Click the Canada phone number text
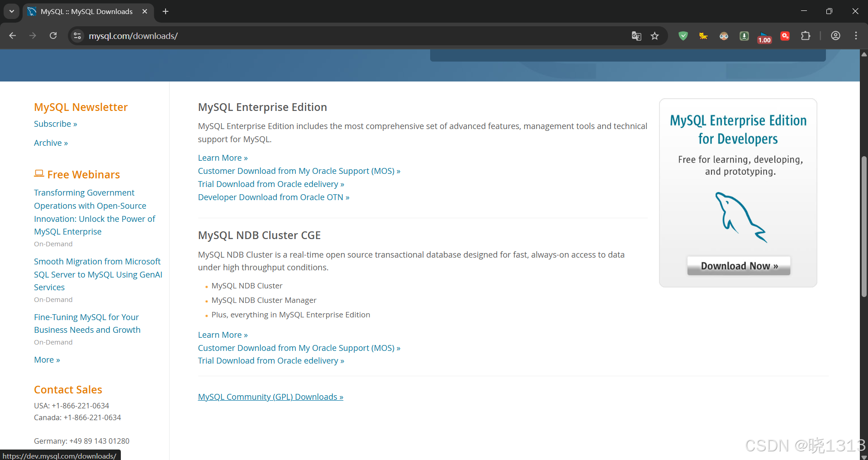The image size is (868, 460). click(x=77, y=417)
